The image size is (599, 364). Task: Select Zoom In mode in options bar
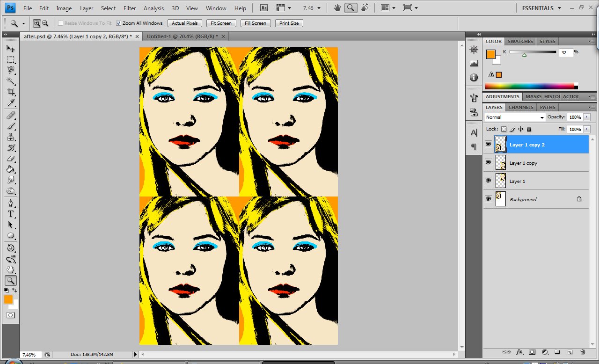tap(37, 23)
